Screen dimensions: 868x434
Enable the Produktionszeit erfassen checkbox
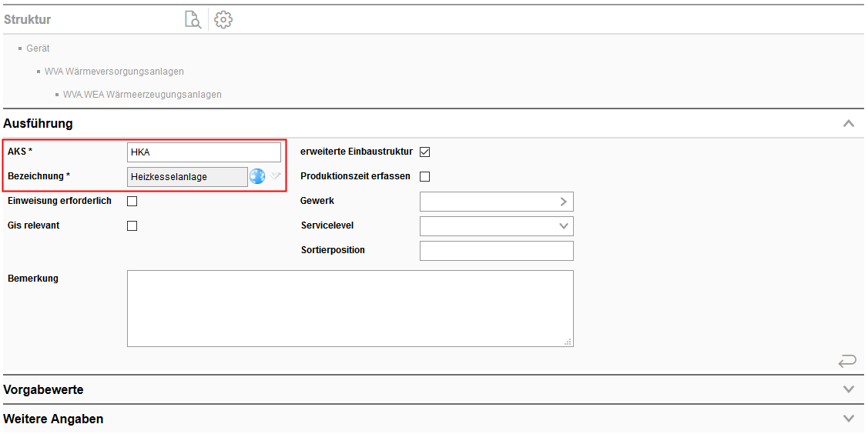pos(424,177)
